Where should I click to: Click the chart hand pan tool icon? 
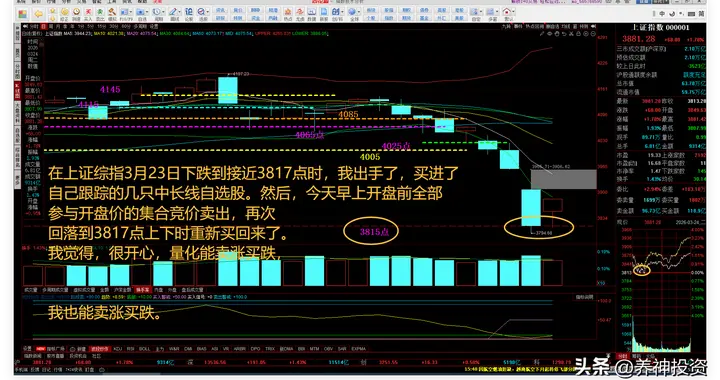pyautogui.click(x=557, y=34)
